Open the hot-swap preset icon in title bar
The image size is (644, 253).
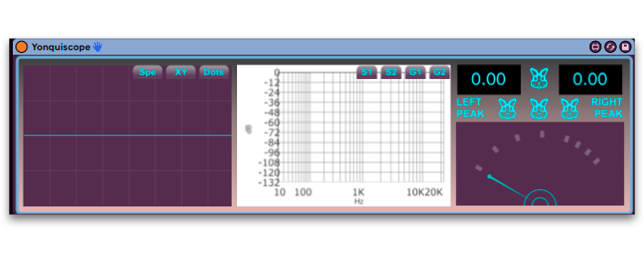tap(595, 47)
